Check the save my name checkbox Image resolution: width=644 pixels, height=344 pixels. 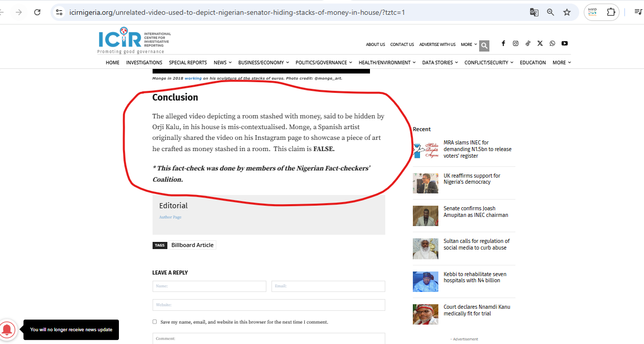pos(155,322)
